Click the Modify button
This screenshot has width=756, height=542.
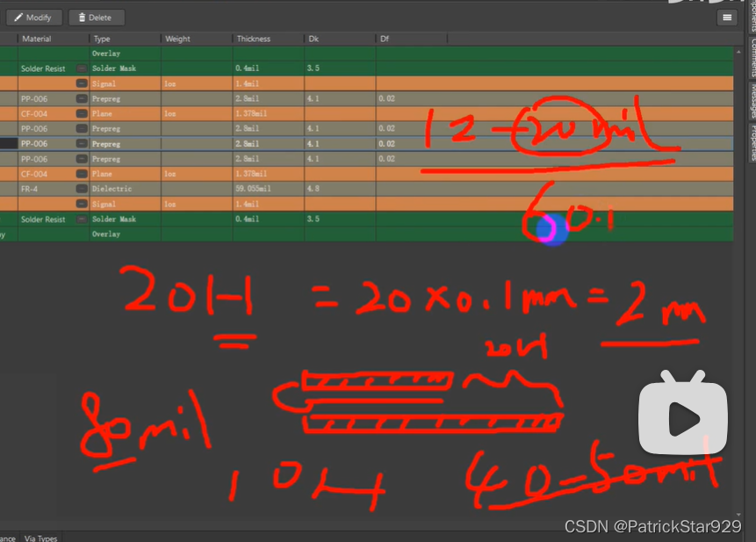pyautogui.click(x=33, y=18)
